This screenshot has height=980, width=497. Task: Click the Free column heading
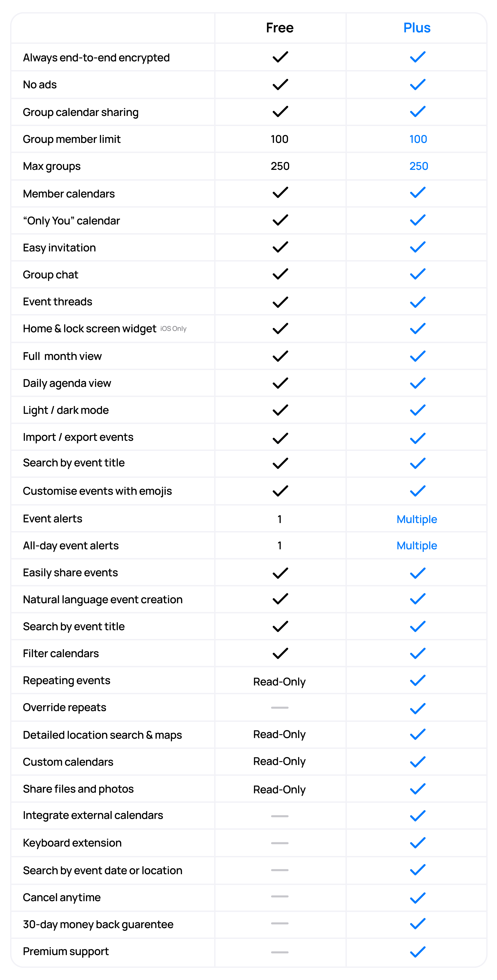[279, 28]
